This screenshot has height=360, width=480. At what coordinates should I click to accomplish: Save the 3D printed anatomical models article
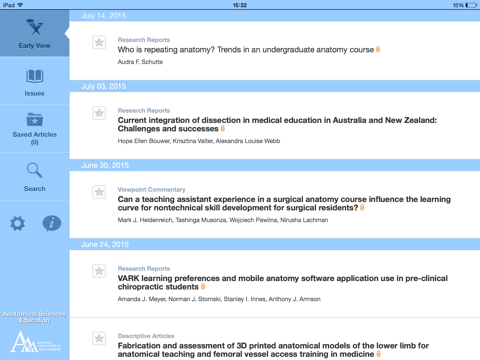click(99, 339)
